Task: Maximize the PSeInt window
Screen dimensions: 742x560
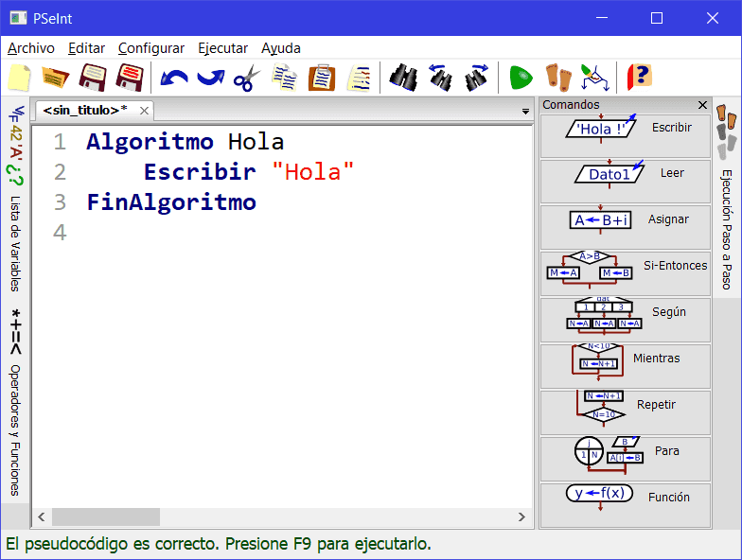Action: 657,18
